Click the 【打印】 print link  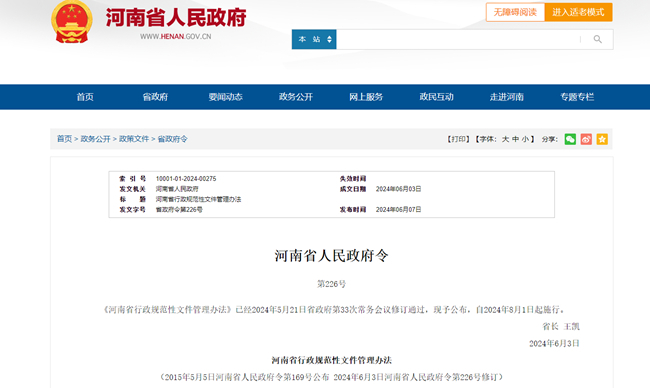tap(458, 139)
